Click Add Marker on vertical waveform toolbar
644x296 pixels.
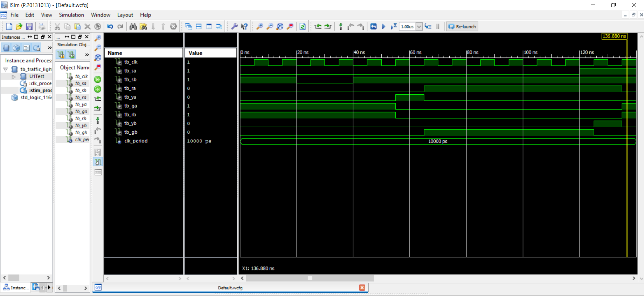[x=98, y=120]
